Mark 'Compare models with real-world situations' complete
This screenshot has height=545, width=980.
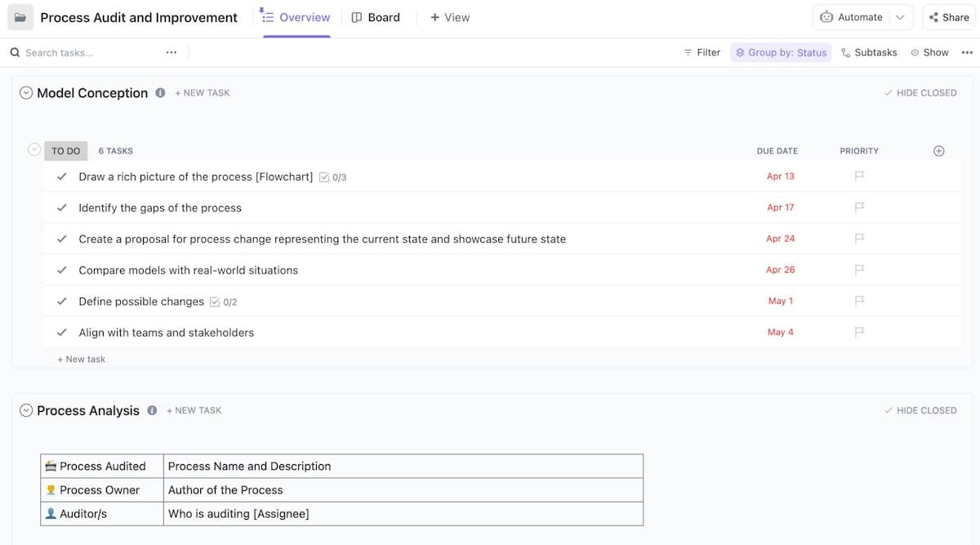click(x=62, y=270)
